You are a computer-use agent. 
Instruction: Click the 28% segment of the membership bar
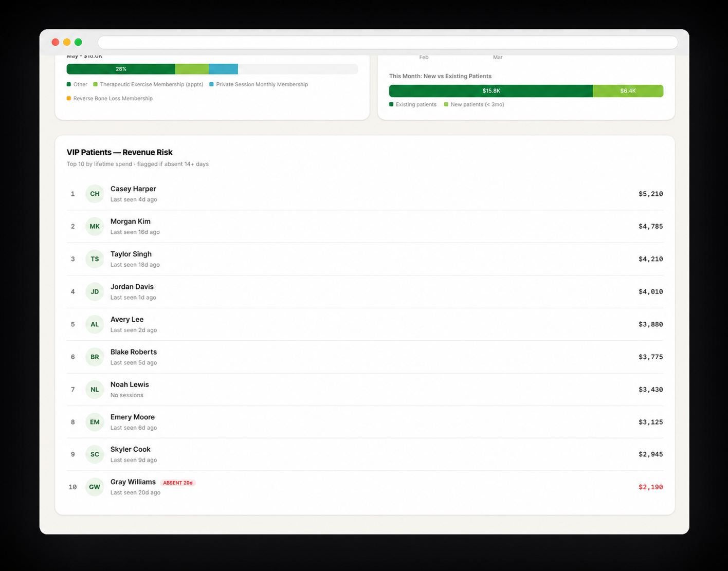click(121, 69)
